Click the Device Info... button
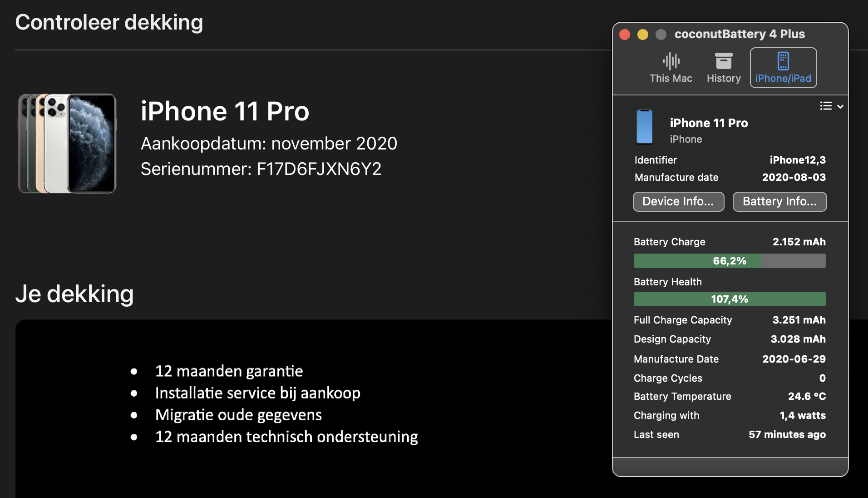The image size is (868, 498). [x=678, y=201]
